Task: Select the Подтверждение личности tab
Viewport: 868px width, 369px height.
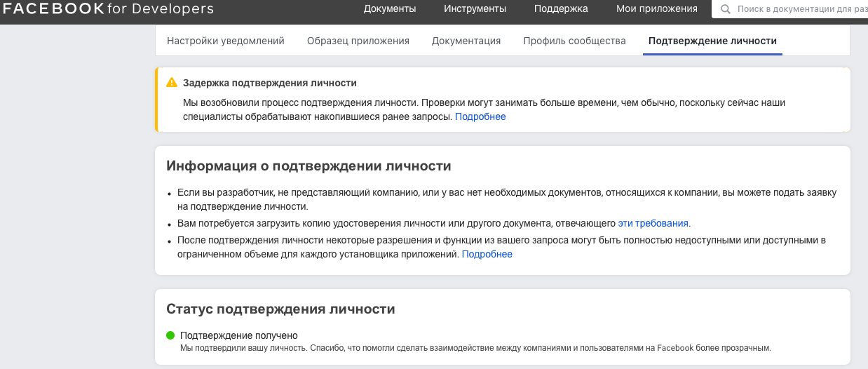Action: click(712, 41)
